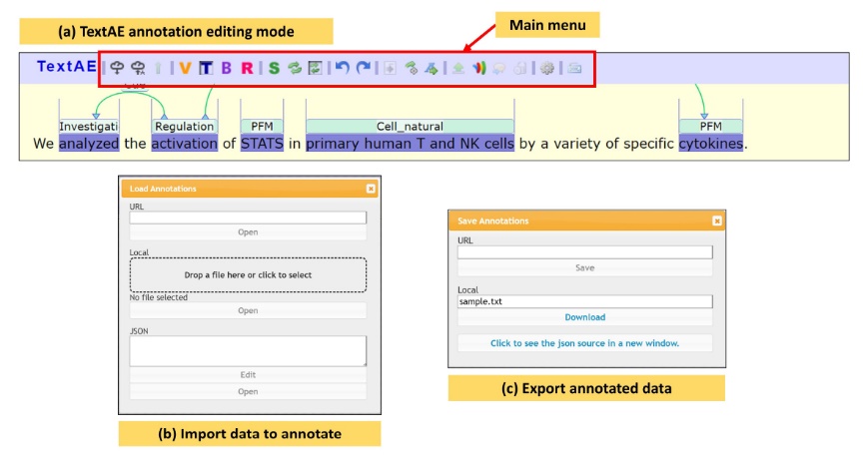Select Term edit mode T icon
The image size is (868, 456).
[206, 68]
